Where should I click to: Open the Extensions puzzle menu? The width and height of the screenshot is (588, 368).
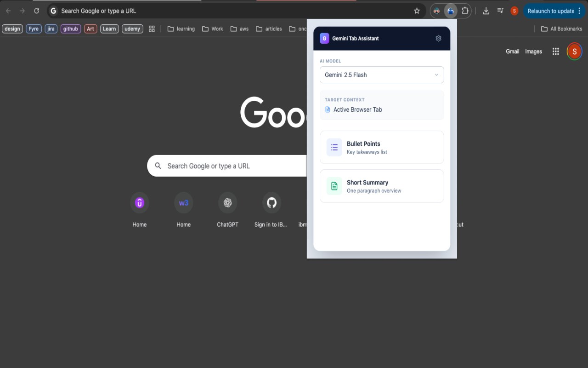(x=465, y=11)
